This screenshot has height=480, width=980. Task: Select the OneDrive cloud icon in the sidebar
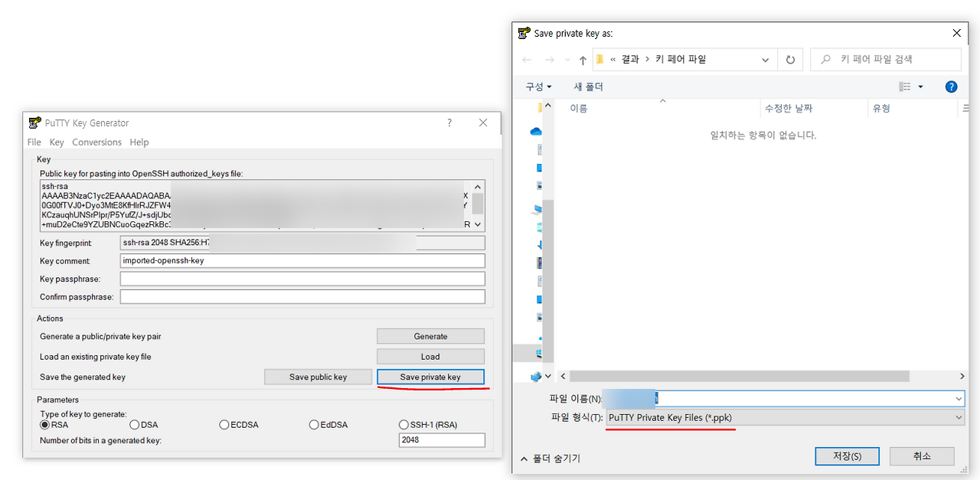[x=536, y=132]
